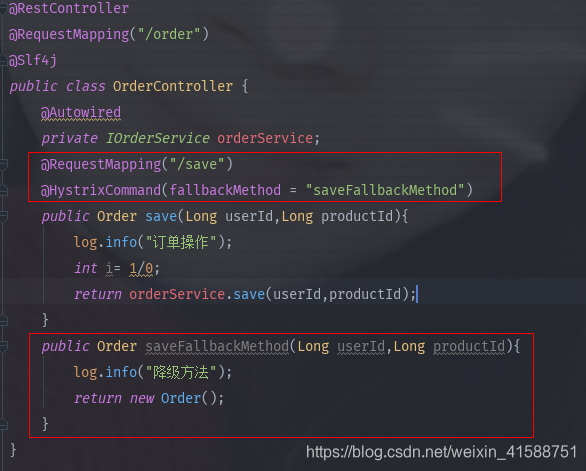This screenshot has height=471, width=586.
Task: Click the orderService field declaration name
Action: click(265, 138)
